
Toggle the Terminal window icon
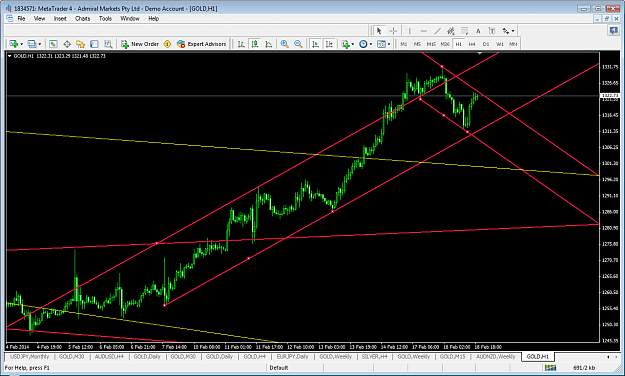tap(94, 44)
